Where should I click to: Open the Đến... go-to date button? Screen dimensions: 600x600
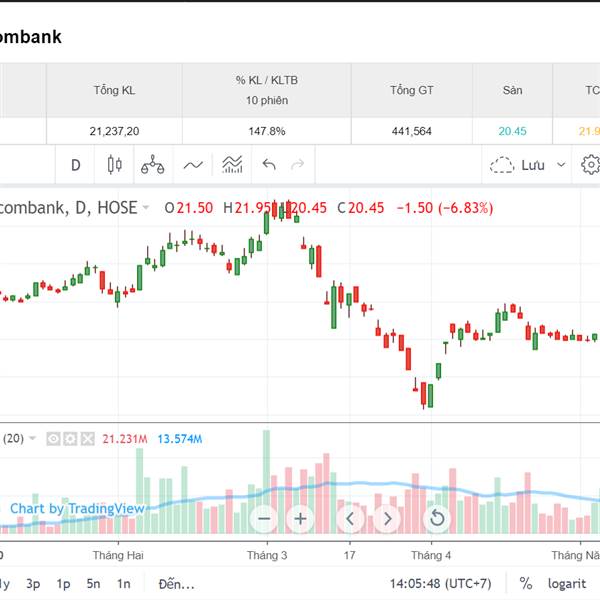pyautogui.click(x=176, y=584)
